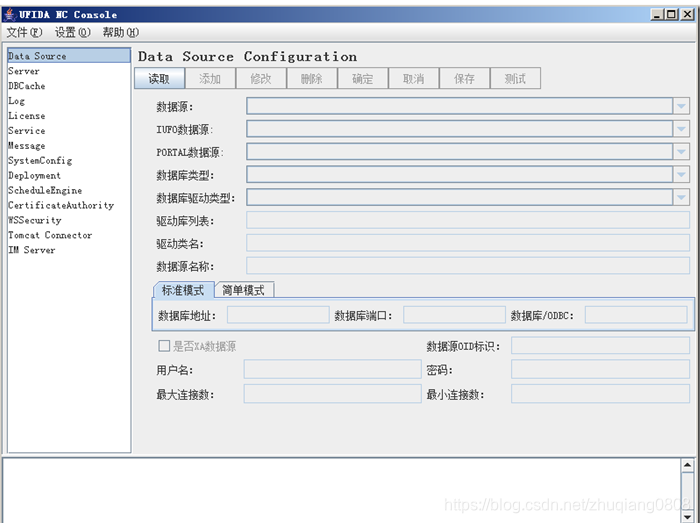Expand the 数据源 dropdown arrow
Screen dimensions: 700x523
tap(681, 106)
